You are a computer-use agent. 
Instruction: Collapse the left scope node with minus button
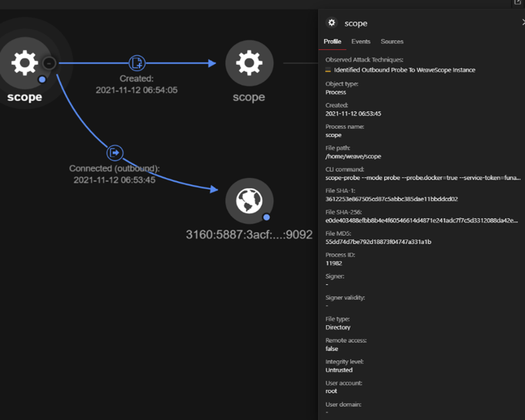pos(49,63)
